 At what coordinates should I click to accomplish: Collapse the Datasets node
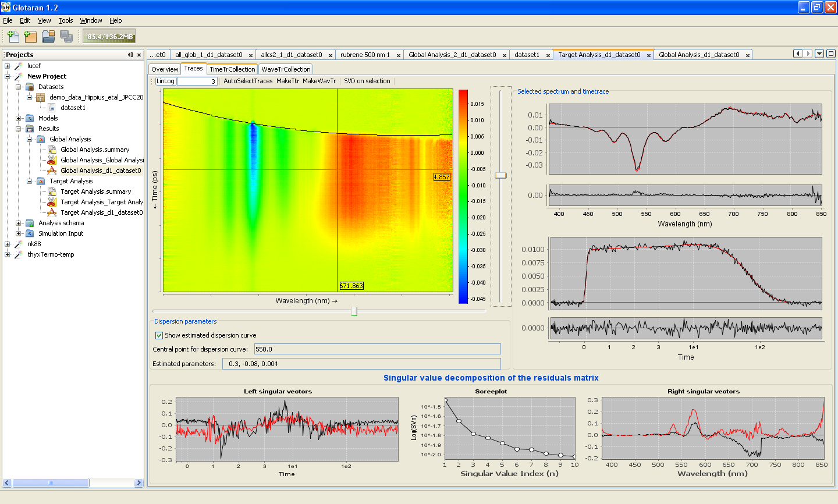pos(19,87)
